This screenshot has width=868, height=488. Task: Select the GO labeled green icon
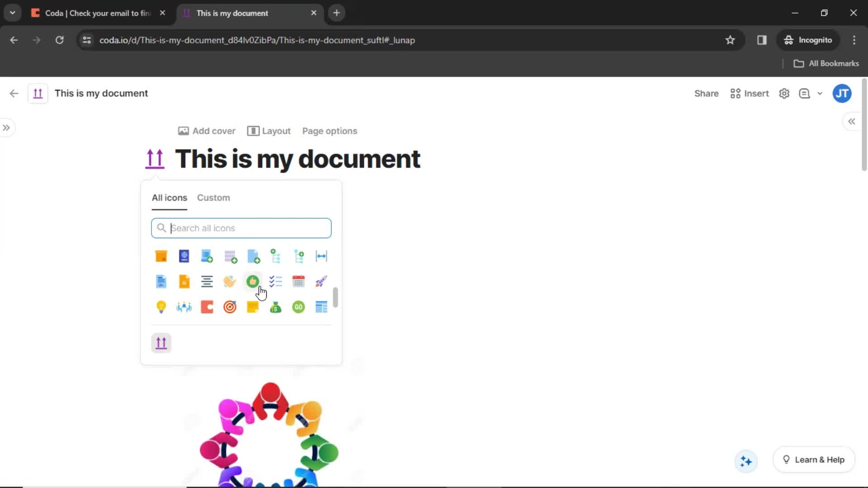[298, 307]
